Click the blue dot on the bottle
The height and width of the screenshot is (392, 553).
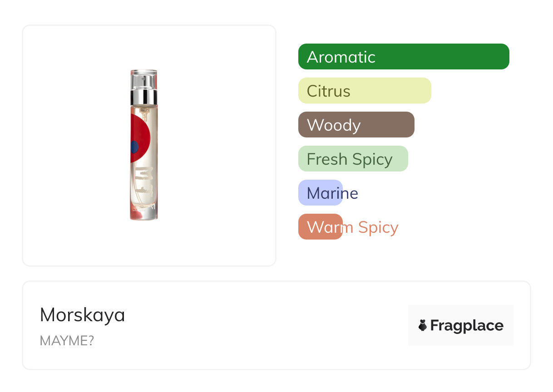click(134, 147)
